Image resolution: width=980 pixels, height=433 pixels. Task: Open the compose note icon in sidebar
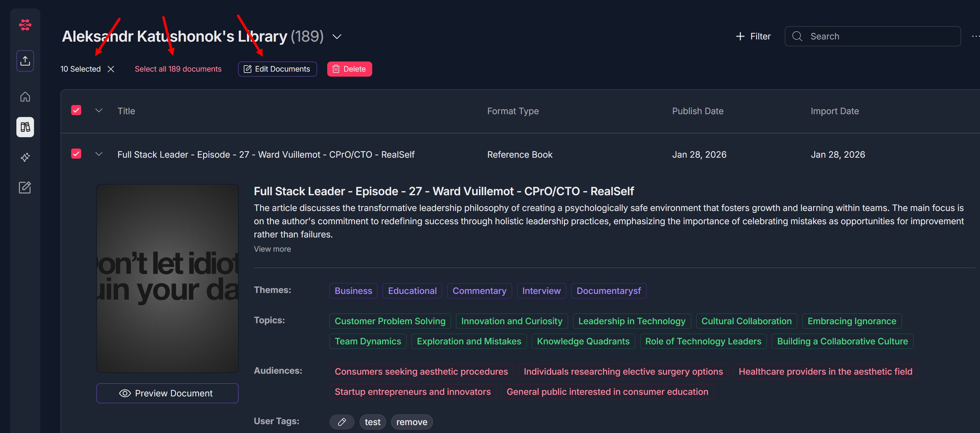(x=25, y=187)
